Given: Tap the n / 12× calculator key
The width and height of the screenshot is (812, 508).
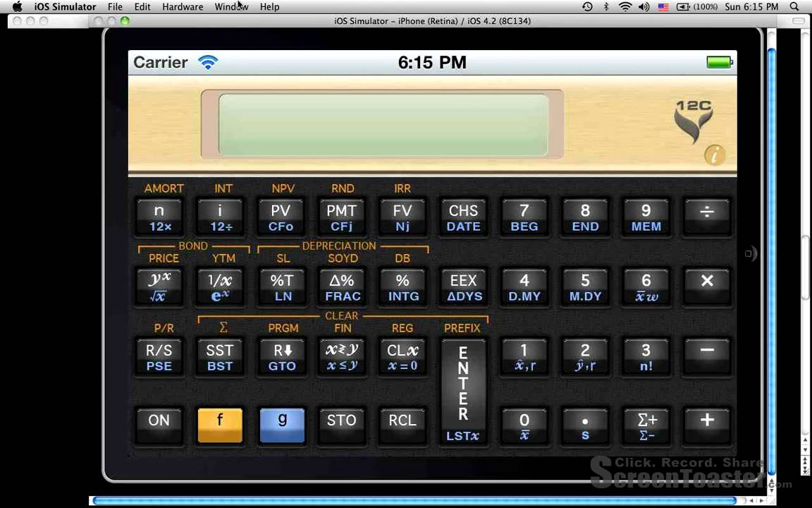Looking at the screenshot, I should pyautogui.click(x=159, y=218).
